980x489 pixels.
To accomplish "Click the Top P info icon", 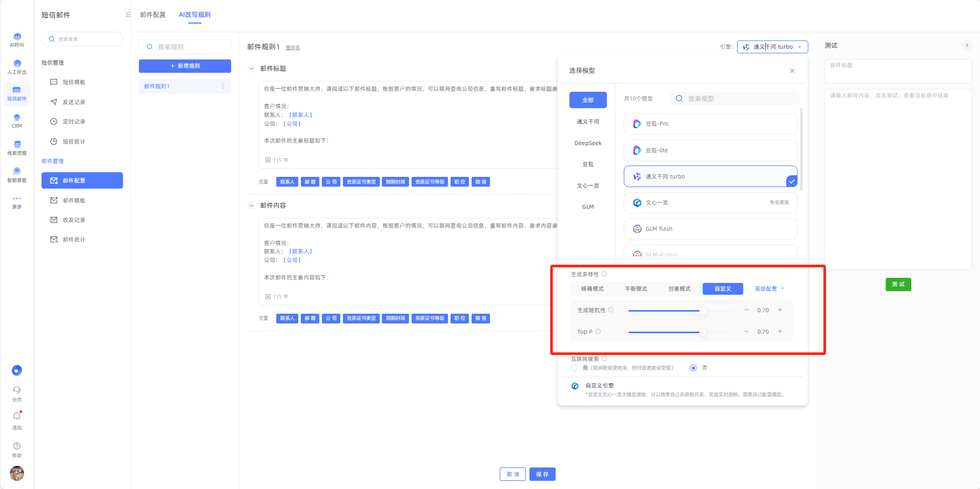I will [598, 332].
